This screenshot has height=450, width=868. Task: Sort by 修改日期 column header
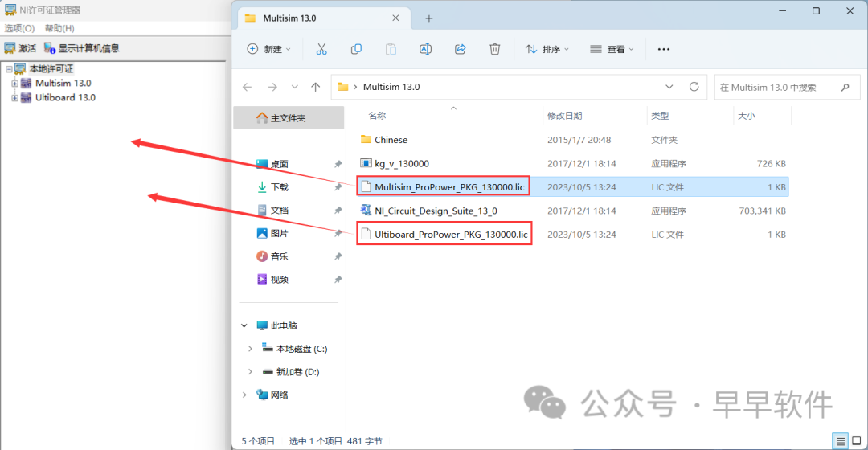(565, 116)
